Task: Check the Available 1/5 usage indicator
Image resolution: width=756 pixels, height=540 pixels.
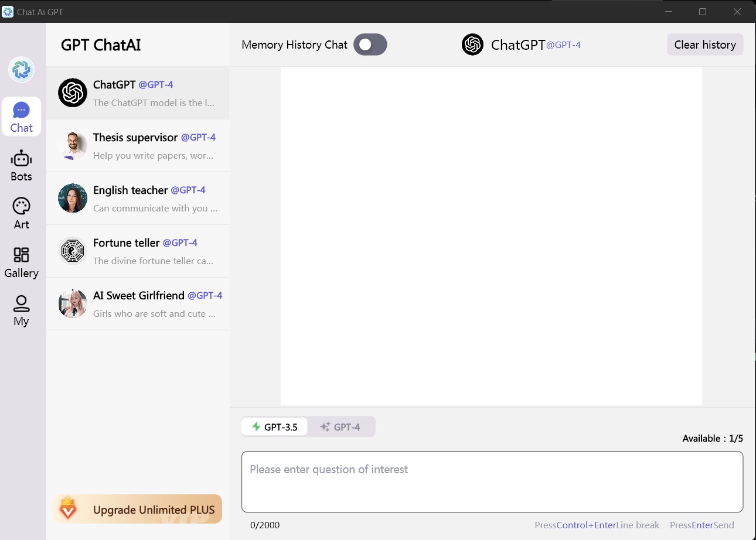Action: [713, 438]
